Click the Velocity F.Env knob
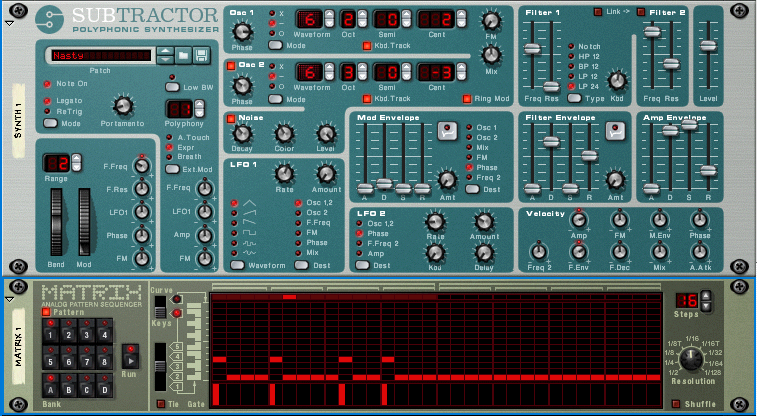Viewport: 757px width, 416px height. 578,251
